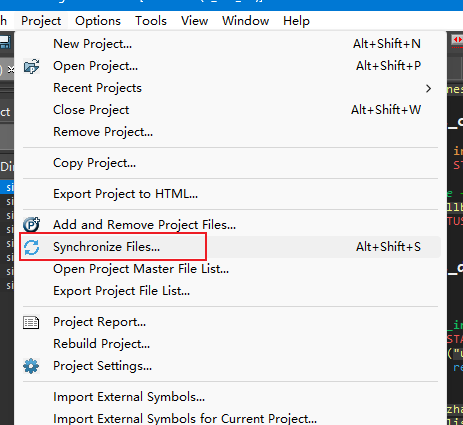Open the Options menu
The image size is (463, 425).
coord(98,21)
